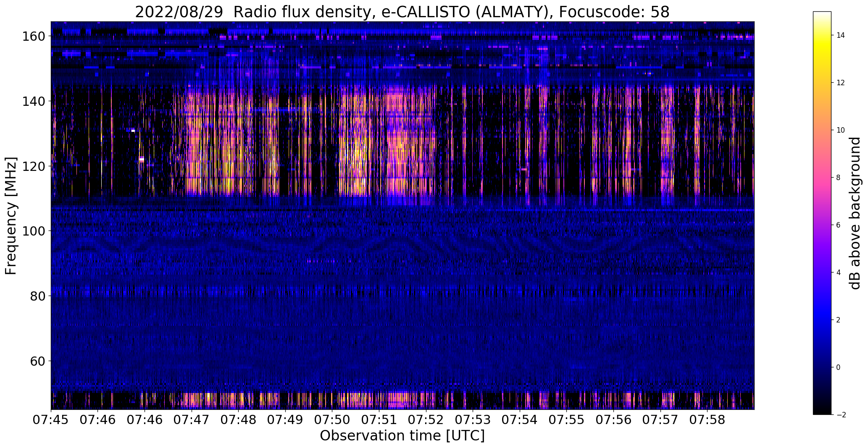
Task: Click the plot title with date 2022/08/29
Action: click(402, 12)
